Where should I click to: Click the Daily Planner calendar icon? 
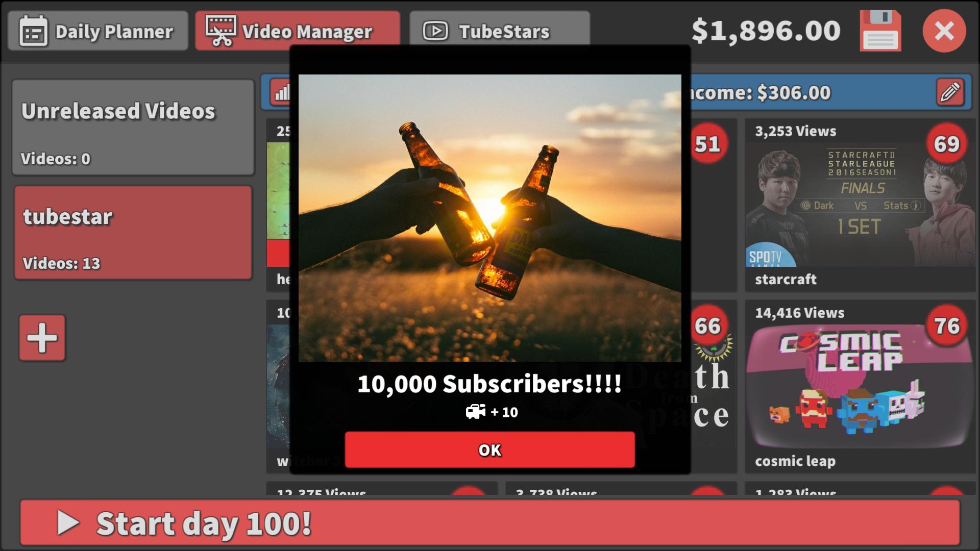click(33, 31)
